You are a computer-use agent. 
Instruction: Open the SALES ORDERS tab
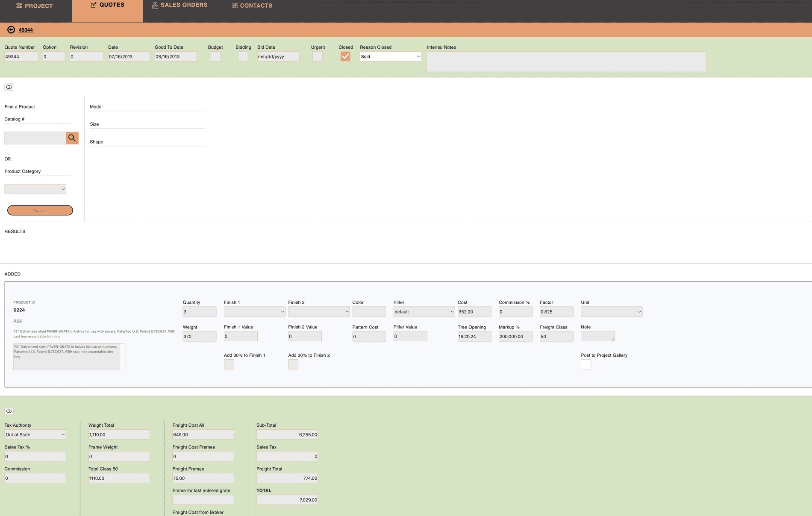pos(179,5)
